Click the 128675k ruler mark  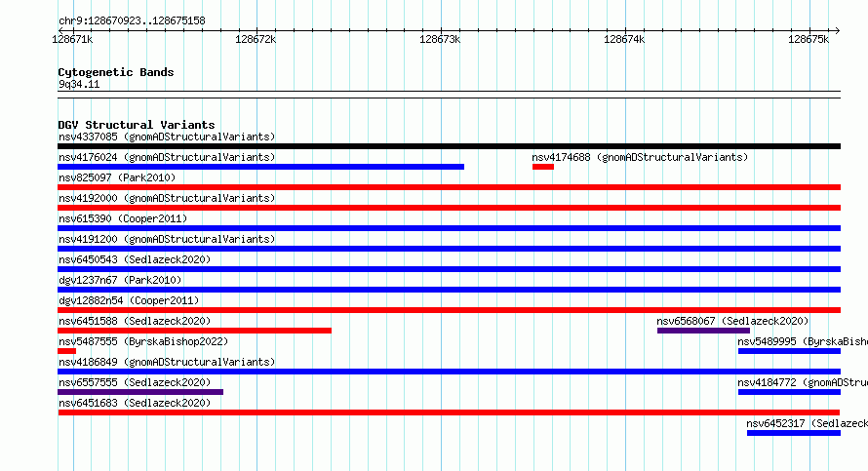click(x=809, y=39)
